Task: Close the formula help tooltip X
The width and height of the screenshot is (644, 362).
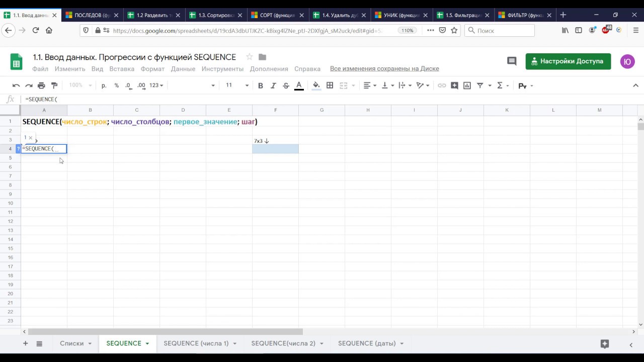Action: [x=31, y=138]
